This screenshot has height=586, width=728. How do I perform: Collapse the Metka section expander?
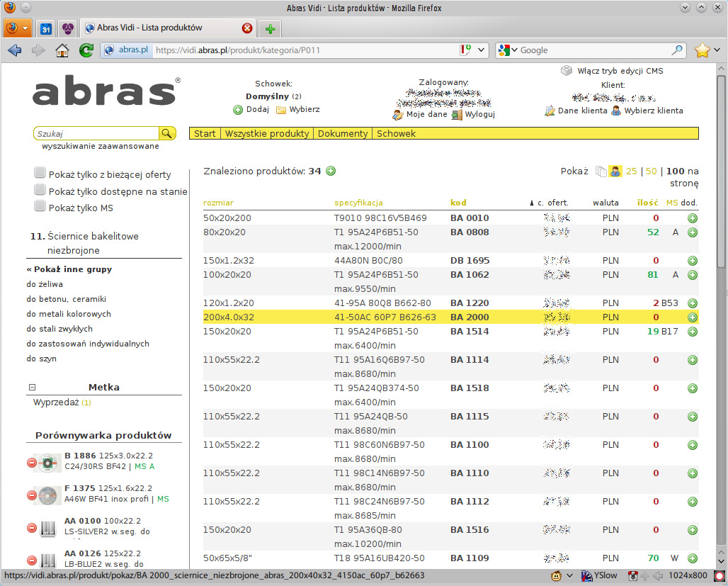pyautogui.click(x=32, y=388)
